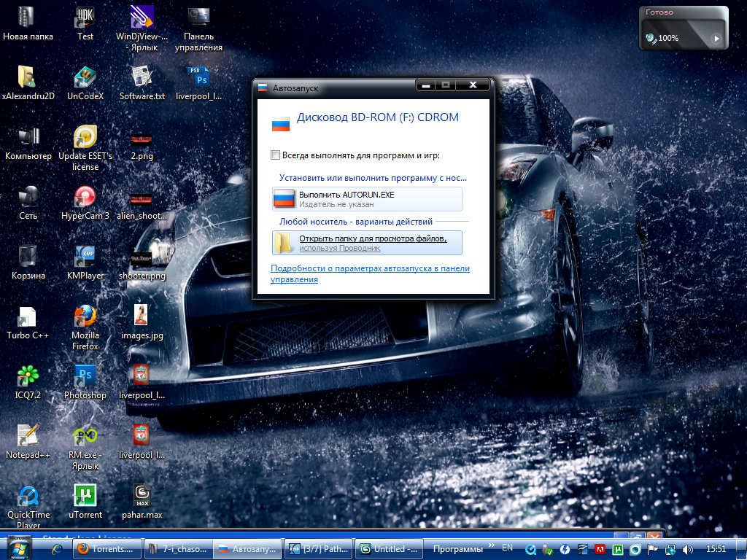Click the DAEMON Tools lightning tray icon
The width and height of the screenshot is (747, 560).
click(x=565, y=550)
